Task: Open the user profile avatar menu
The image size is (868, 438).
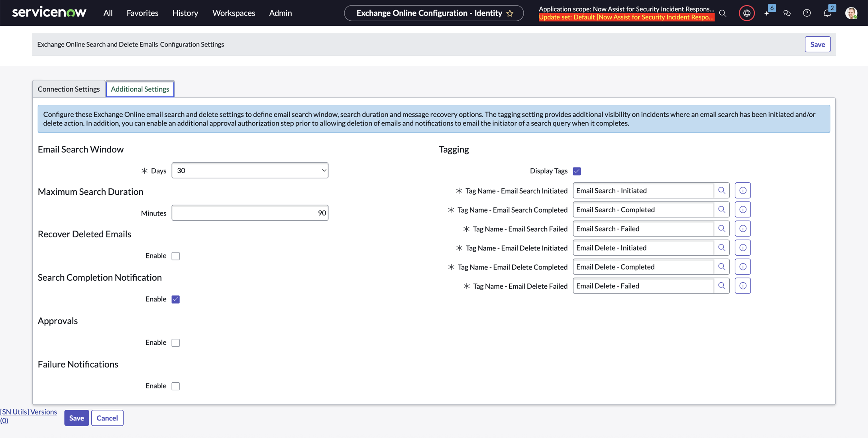Action: coord(851,13)
